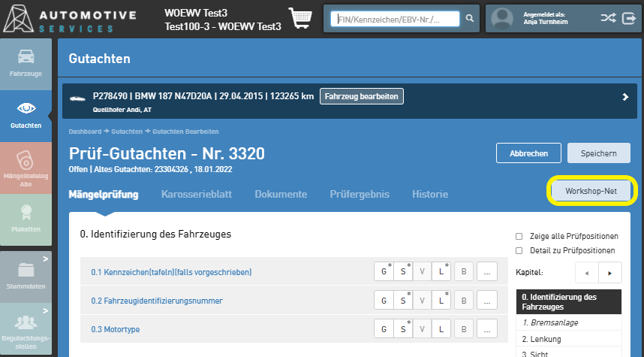
Task: Open the shopping cart icon
Action: [x=301, y=18]
